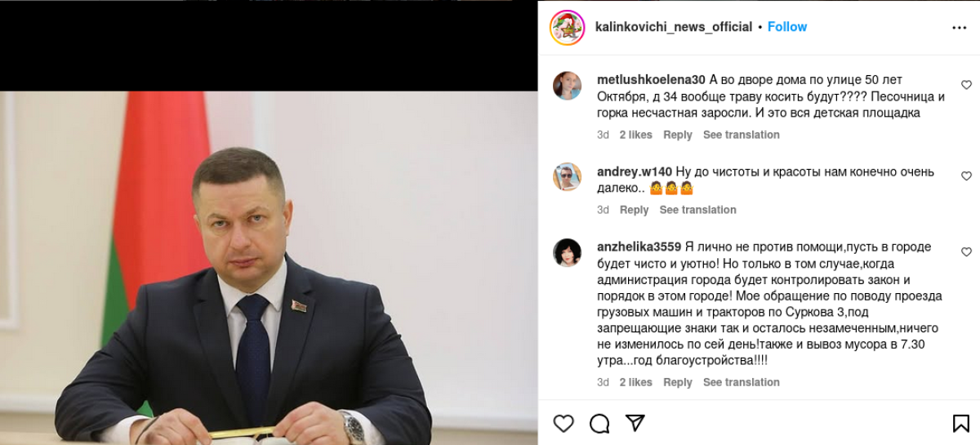This screenshot has height=445, width=980.
Task: Like metlushkoelena30's comment
Action: click(966, 85)
